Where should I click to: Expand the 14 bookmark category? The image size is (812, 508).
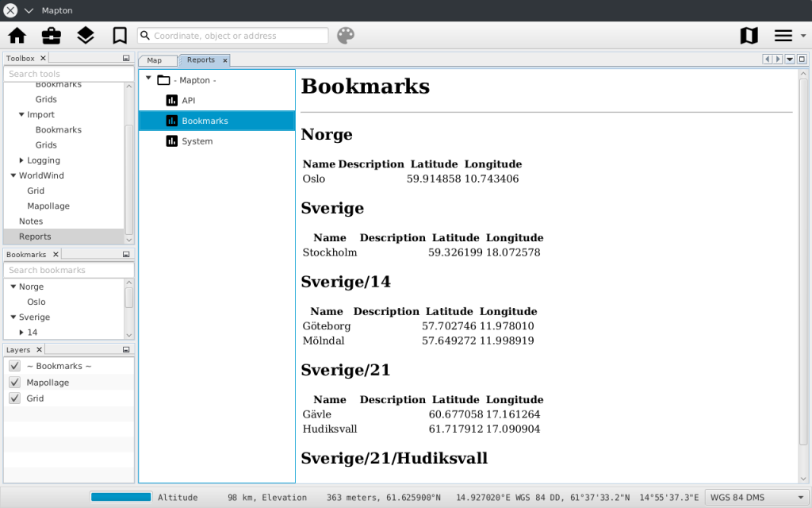pyautogui.click(x=21, y=332)
